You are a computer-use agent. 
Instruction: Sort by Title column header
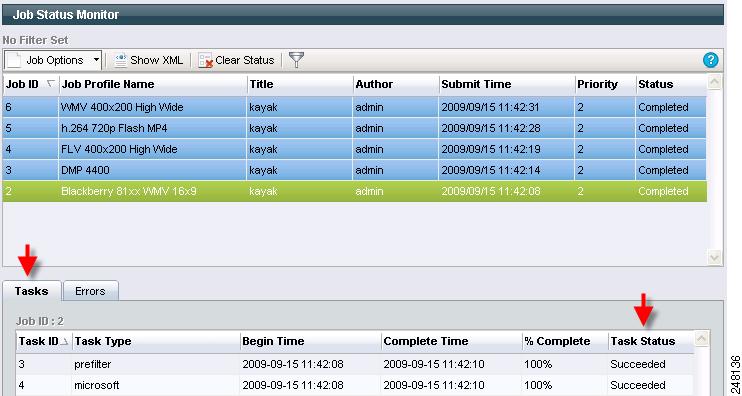(300, 84)
